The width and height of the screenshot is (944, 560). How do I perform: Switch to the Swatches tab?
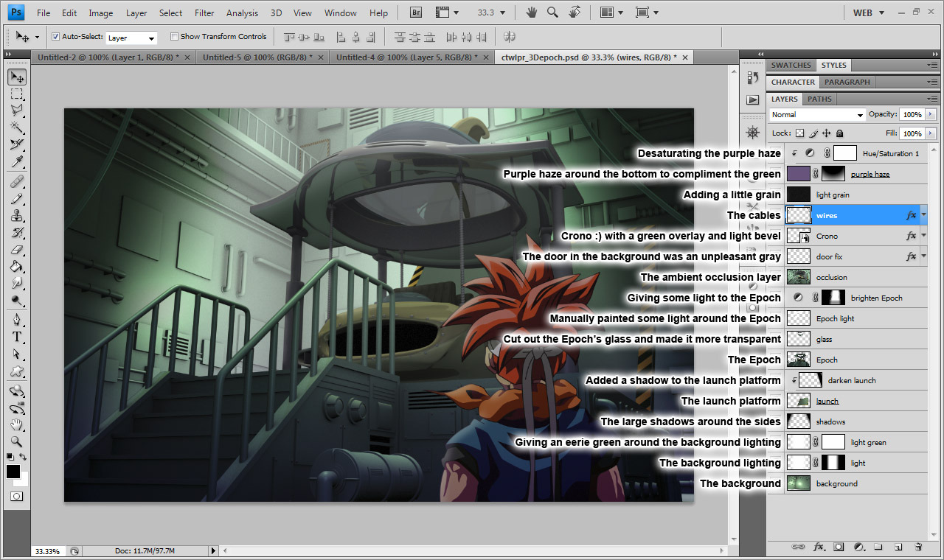pyautogui.click(x=791, y=65)
